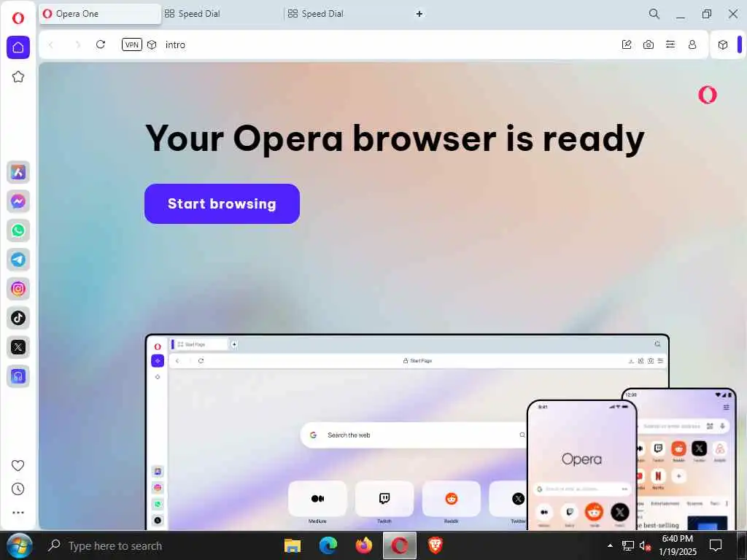This screenshot has width=747, height=560.
Task: Search tabs with magnifier icon
Action: [654, 14]
